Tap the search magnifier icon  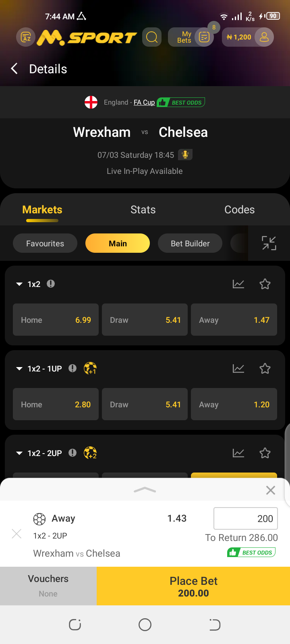pos(152,37)
